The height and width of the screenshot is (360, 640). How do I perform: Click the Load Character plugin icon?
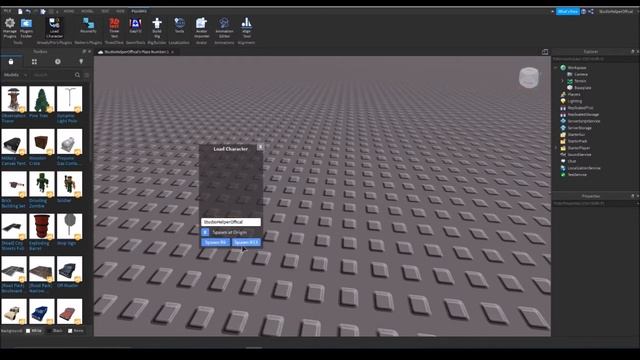[54, 28]
